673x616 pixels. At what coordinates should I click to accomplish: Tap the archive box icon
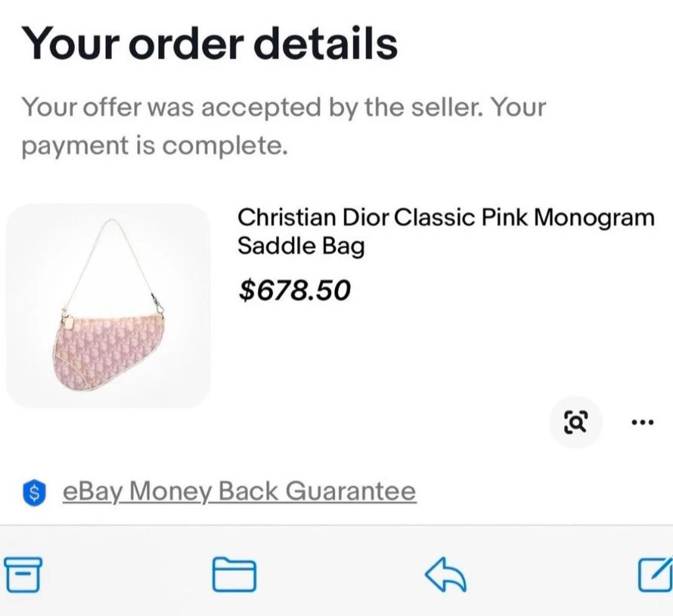[x=22, y=574]
